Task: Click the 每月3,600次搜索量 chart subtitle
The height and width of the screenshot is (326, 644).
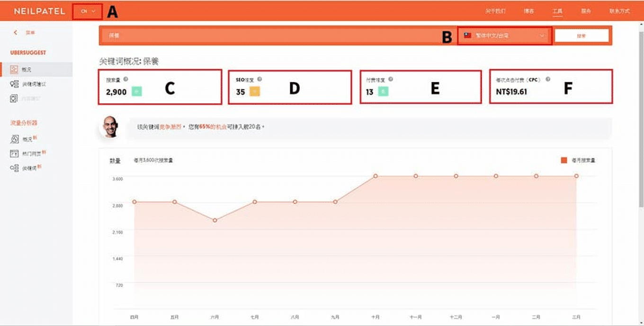Action: (x=154, y=161)
